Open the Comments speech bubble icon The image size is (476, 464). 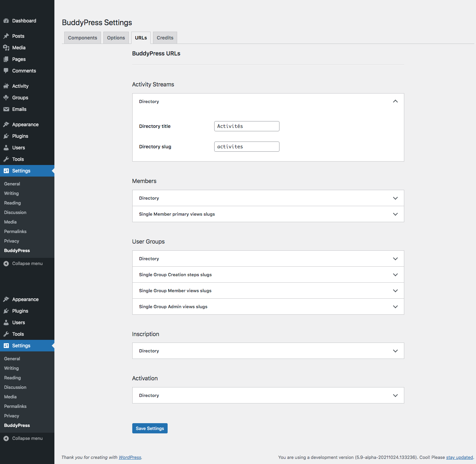6,71
